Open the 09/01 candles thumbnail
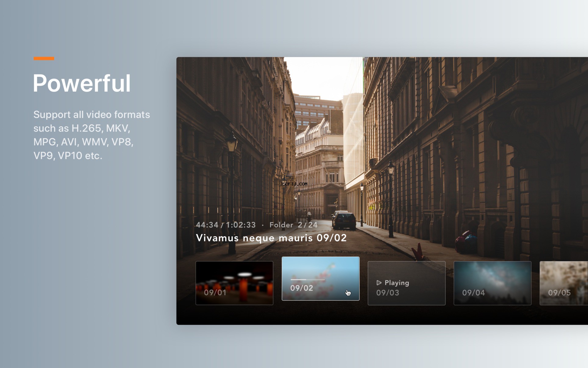This screenshot has width=588, height=368. point(234,283)
